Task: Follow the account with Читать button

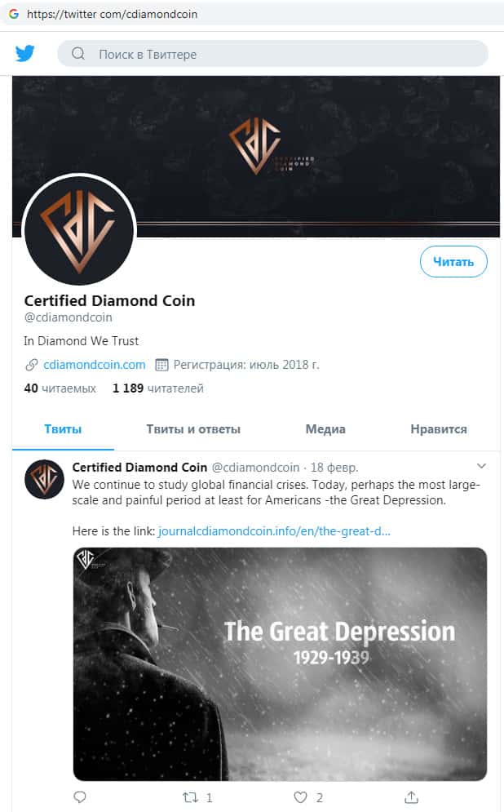Action: point(453,262)
